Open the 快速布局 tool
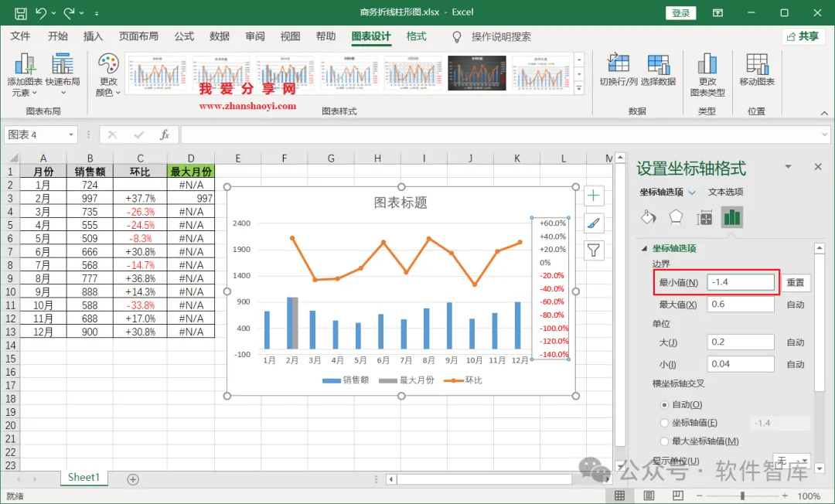Screen dimensions: 835x504 pyautogui.click(x=63, y=74)
